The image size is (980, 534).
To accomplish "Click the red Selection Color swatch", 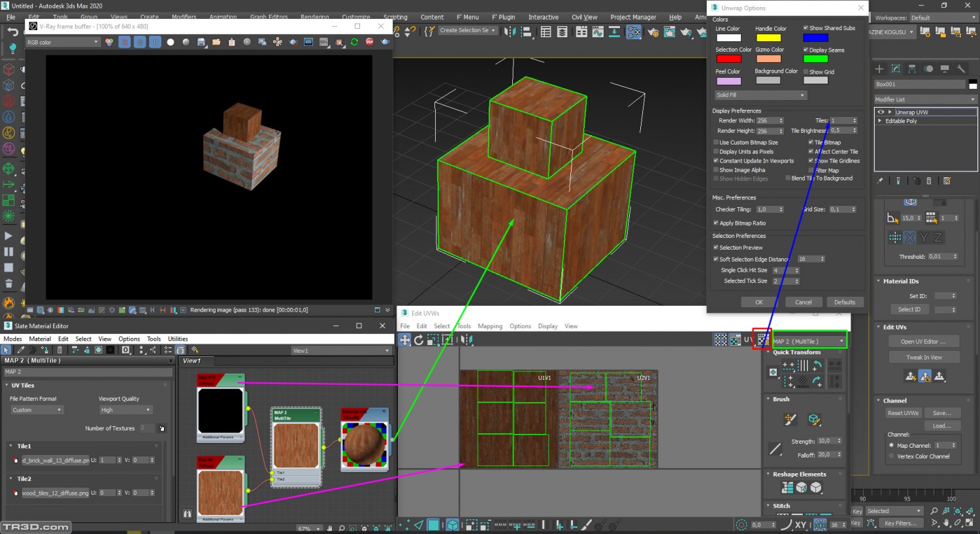I will [x=728, y=59].
